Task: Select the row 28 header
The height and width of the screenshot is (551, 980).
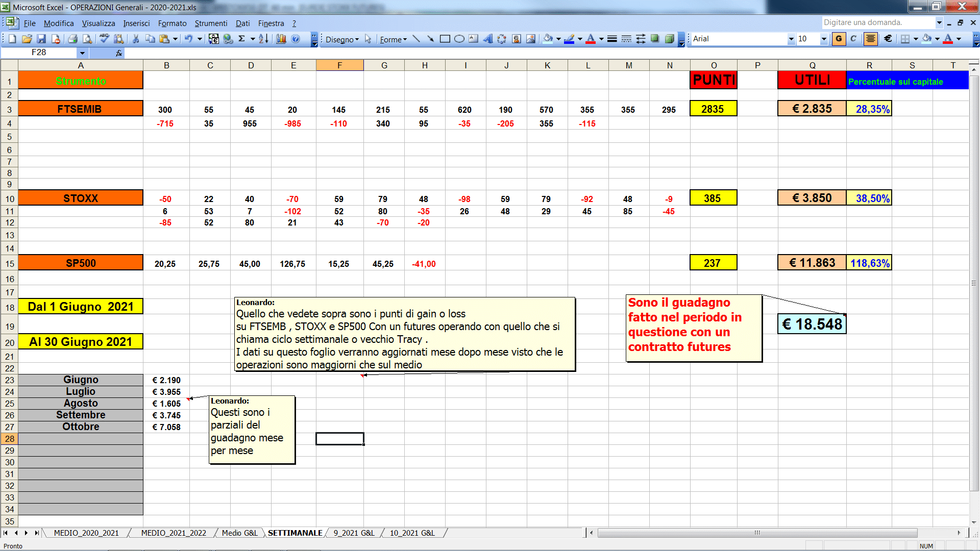Action: coord(9,439)
